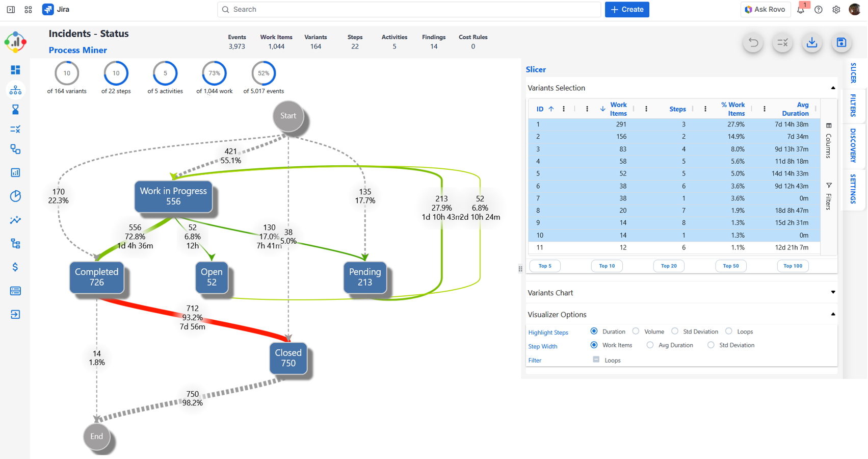Click the clear filters icon in top toolbar
The height and width of the screenshot is (459, 868).
(782, 43)
